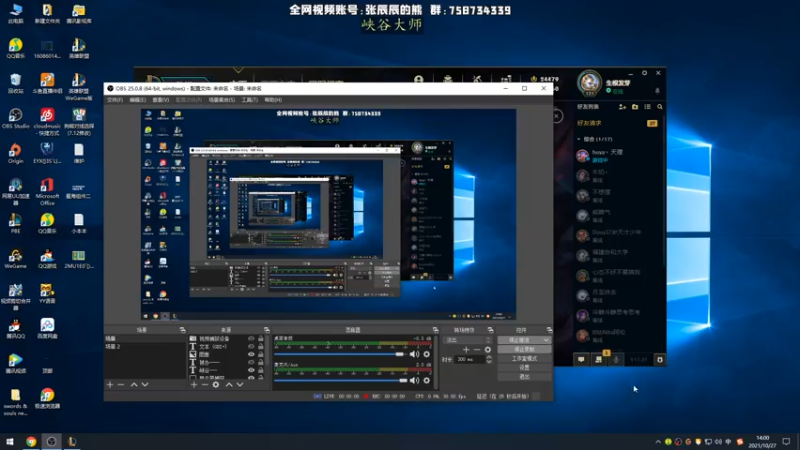Open friend requests in League panel
This screenshot has width=800, height=450.
617,123
